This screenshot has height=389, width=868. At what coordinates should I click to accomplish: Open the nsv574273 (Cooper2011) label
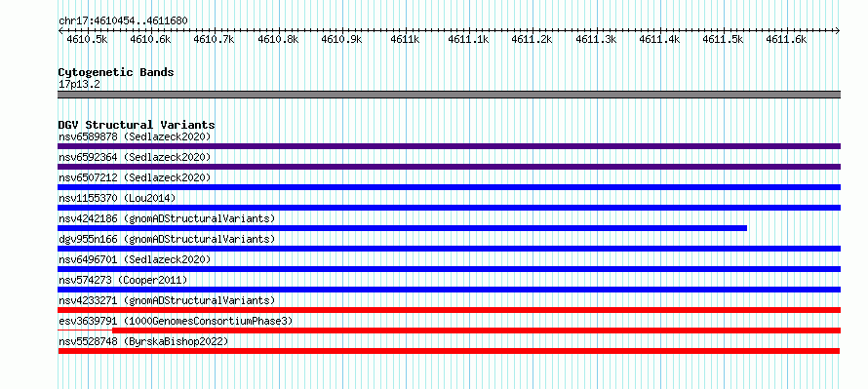point(123,280)
